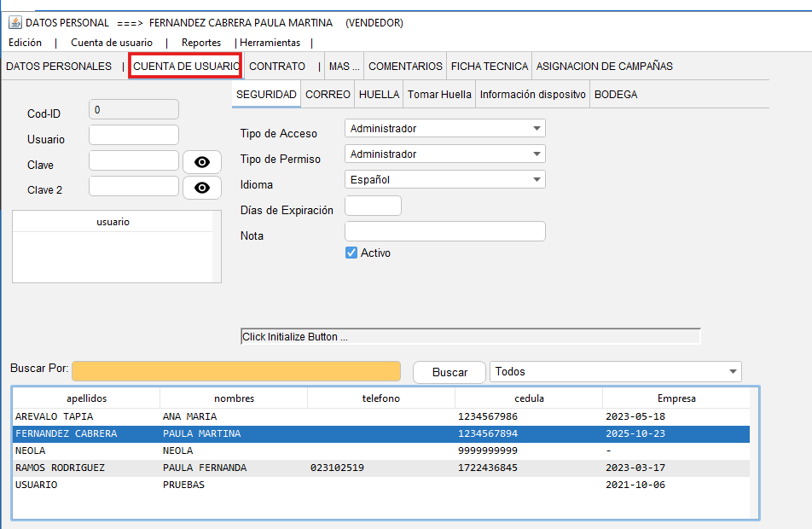Screen dimensions: 812x529
Task: Sort by the cedula column header
Action: [528, 398]
